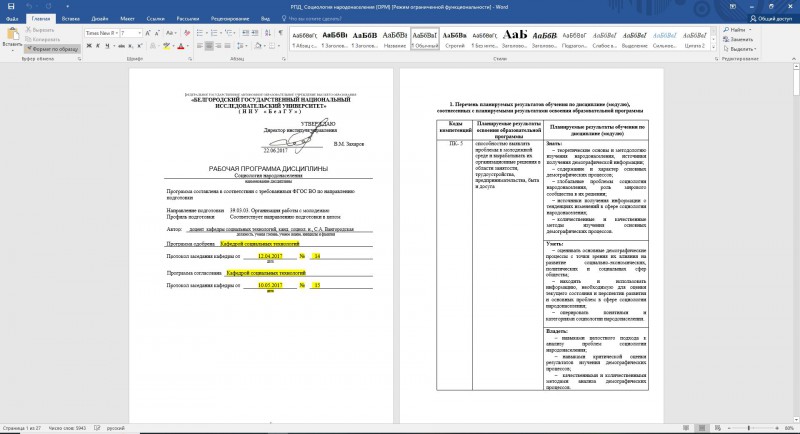Apply superscript formatting

coord(139,46)
